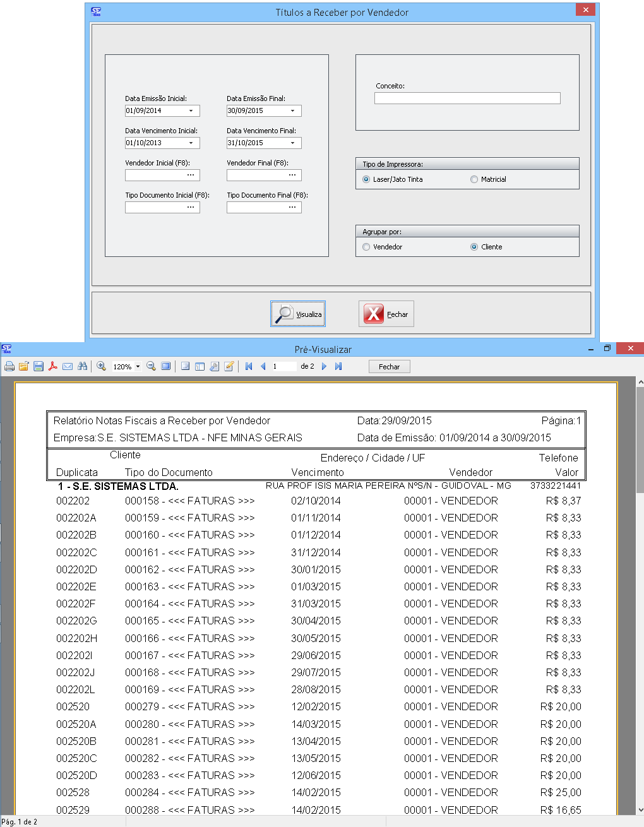This screenshot has width=644, height=827.
Task: Click the save (floppy disk) icon
Action: click(39, 366)
